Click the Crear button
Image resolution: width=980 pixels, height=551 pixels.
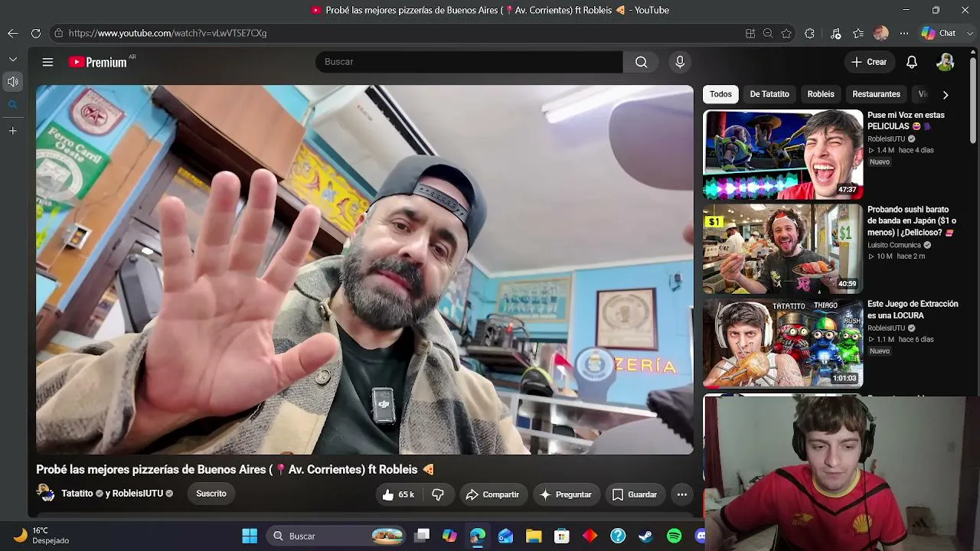869,62
